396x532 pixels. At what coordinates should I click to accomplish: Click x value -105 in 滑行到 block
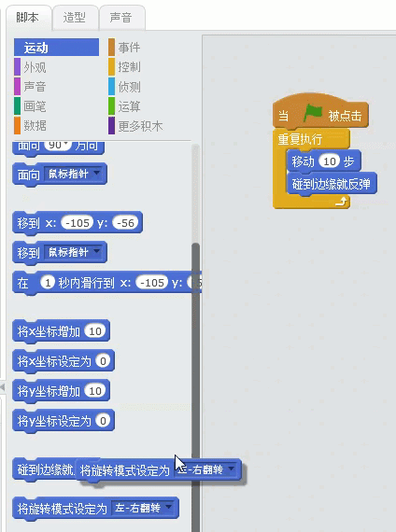pos(152,282)
